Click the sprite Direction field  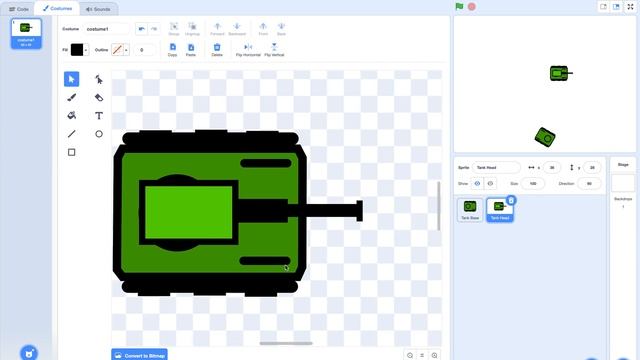589,184
